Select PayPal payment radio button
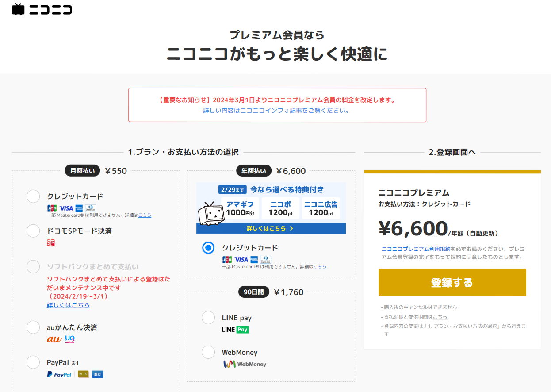The height and width of the screenshot is (392, 551). 33,362
